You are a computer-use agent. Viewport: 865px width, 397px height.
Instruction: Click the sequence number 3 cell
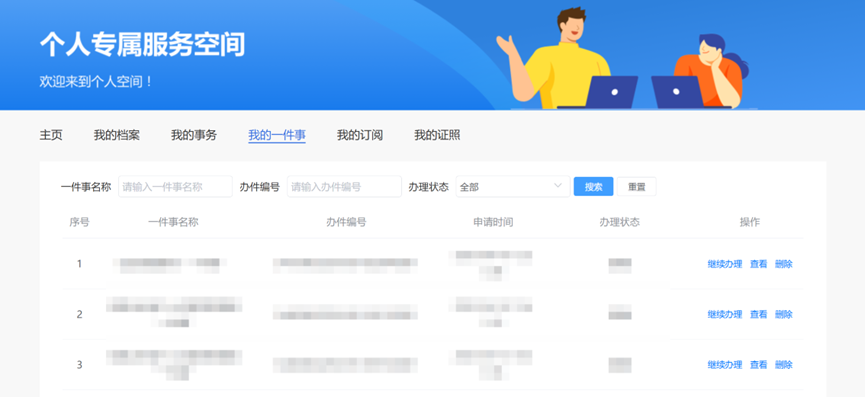[x=79, y=364]
